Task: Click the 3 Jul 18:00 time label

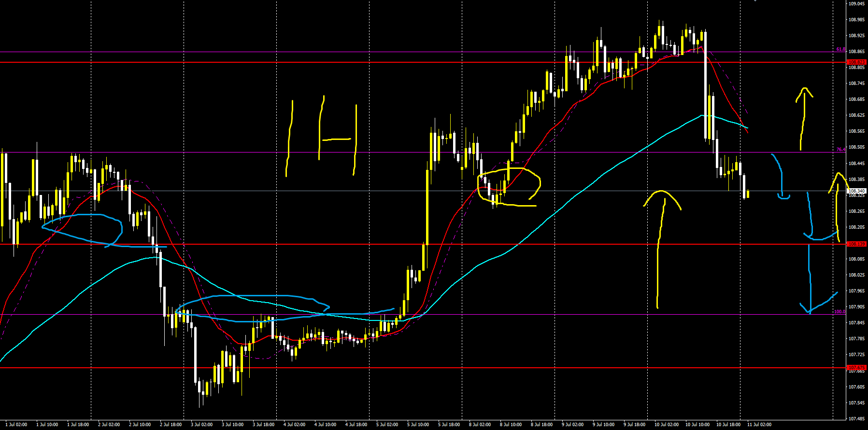Action: click(x=264, y=425)
